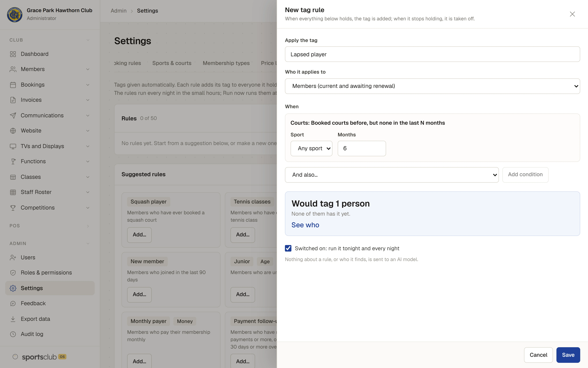Image resolution: width=588 pixels, height=368 pixels.
Task: Go to Admin in the breadcrumb
Action: [x=119, y=11]
